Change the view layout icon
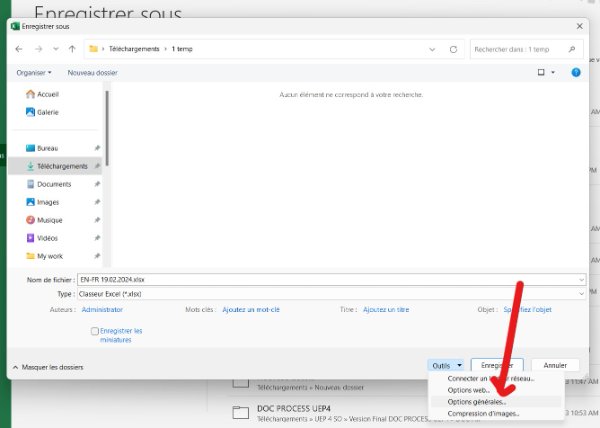 coord(541,72)
